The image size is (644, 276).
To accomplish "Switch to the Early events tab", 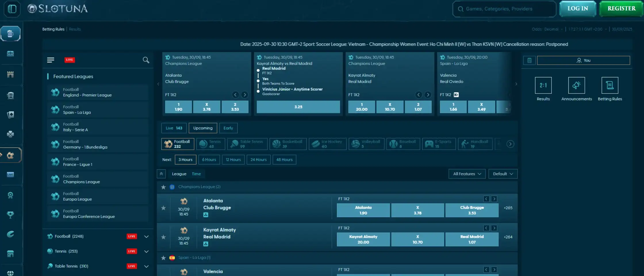I will 228,128.
